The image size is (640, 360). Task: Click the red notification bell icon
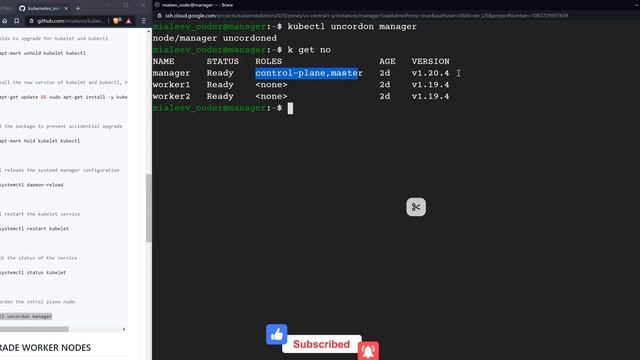tap(368, 351)
